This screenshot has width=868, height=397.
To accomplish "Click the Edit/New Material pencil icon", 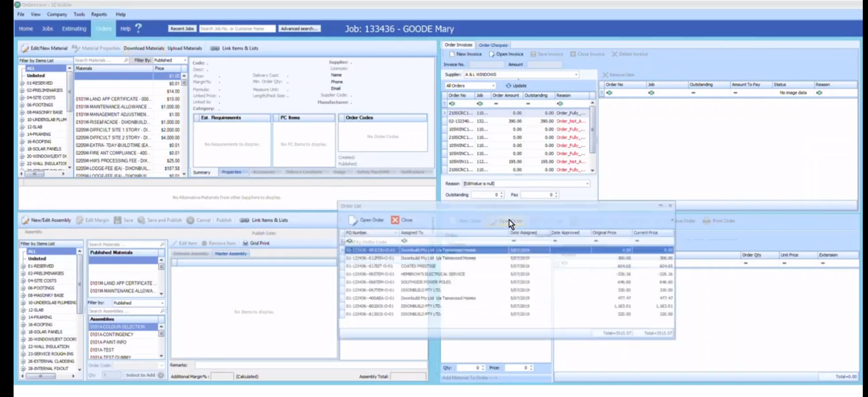I will [x=25, y=48].
